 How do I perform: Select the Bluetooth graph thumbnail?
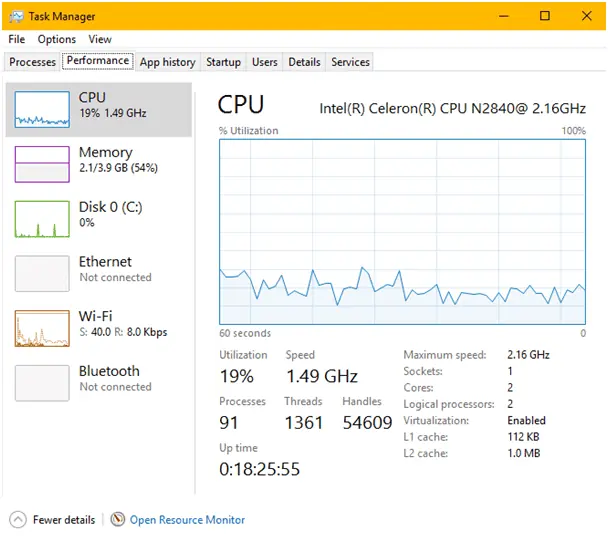pyautogui.click(x=42, y=382)
